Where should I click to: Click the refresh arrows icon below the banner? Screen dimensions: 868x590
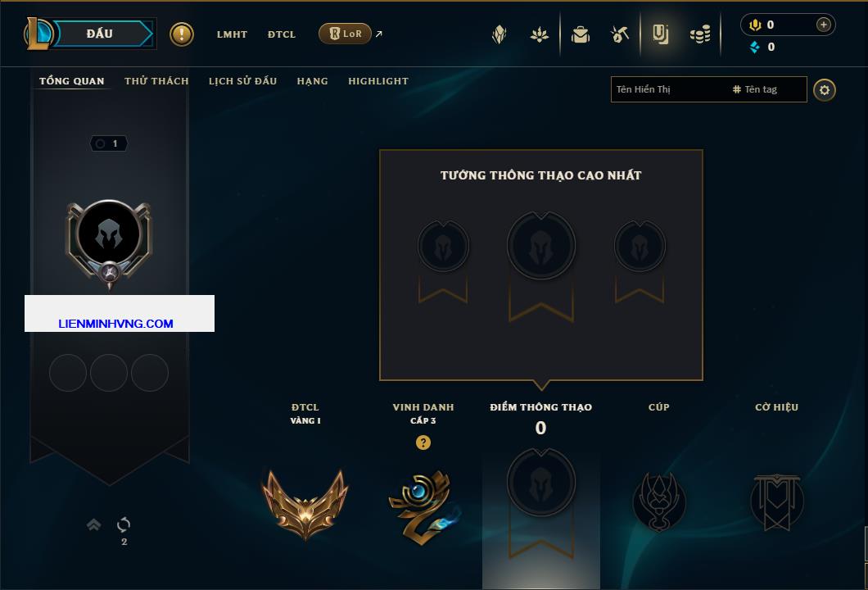pos(124,524)
